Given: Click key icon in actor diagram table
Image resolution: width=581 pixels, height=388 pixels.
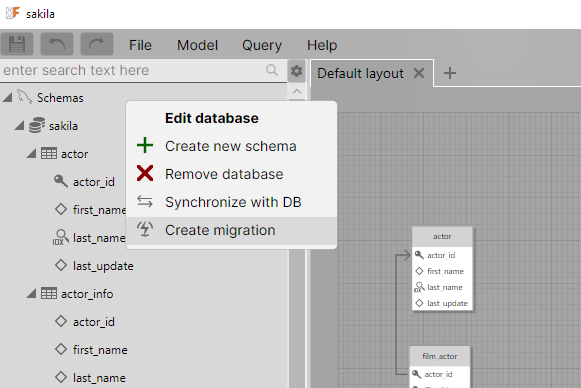Looking at the screenshot, I should click(x=419, y=255).
